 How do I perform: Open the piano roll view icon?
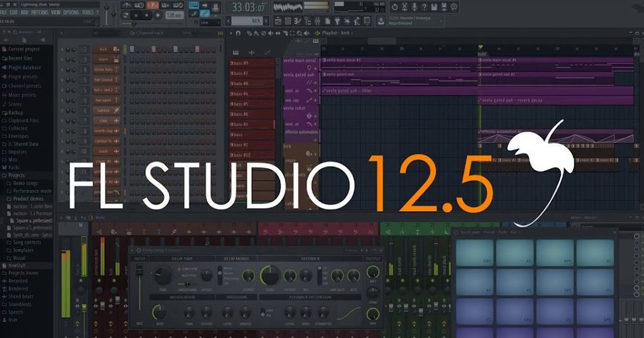298,21
